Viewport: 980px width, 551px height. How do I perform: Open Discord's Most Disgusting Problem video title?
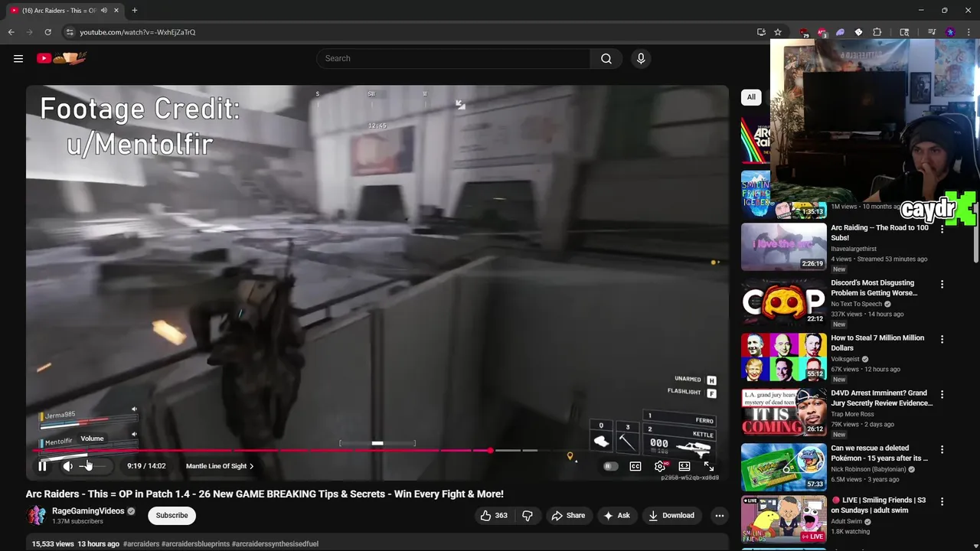(x=874, y=288)
